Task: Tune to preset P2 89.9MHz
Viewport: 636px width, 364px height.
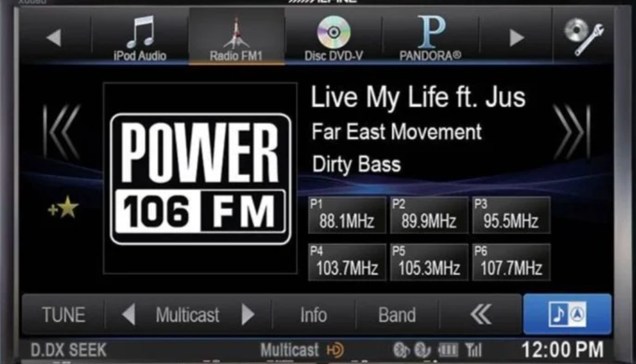Action: (x=428, y=215)
